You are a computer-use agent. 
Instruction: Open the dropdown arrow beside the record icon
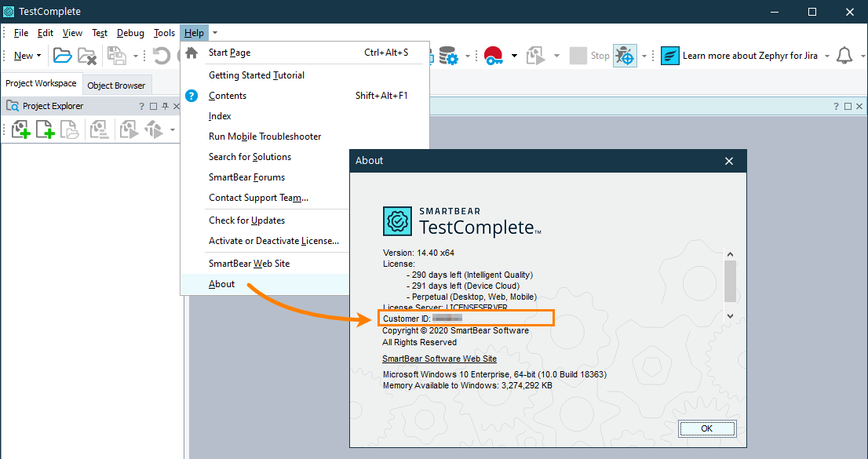pos(514,56)
